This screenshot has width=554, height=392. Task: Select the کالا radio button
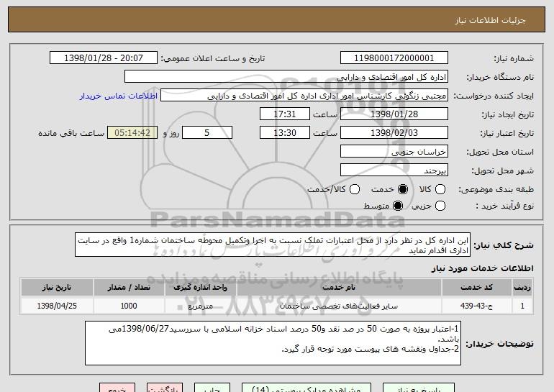(440, 189)
